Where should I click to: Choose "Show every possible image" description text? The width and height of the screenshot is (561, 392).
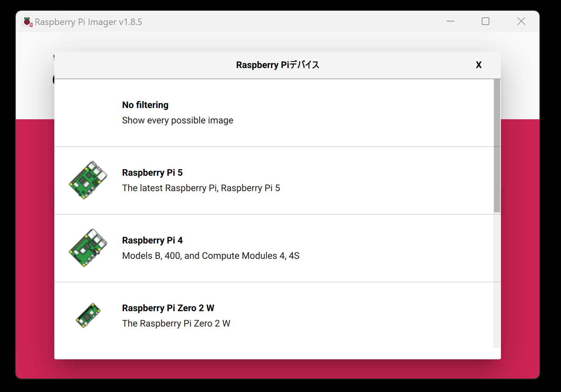(178, 120)
